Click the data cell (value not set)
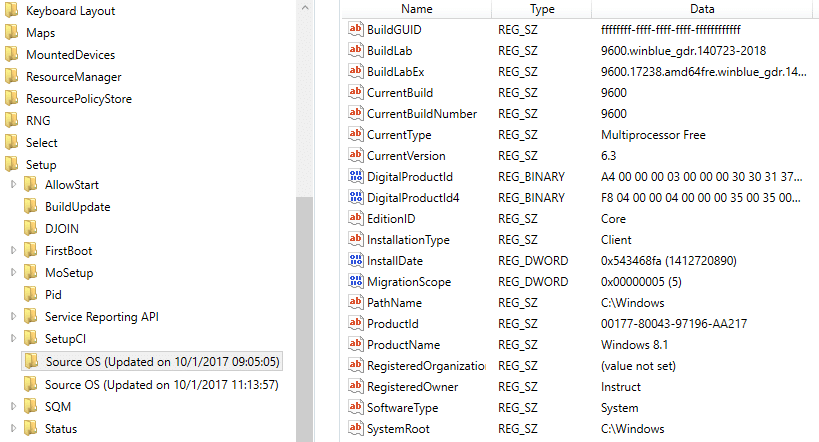The height and width of the screenshot is (442, 819). tap(638, 366)
